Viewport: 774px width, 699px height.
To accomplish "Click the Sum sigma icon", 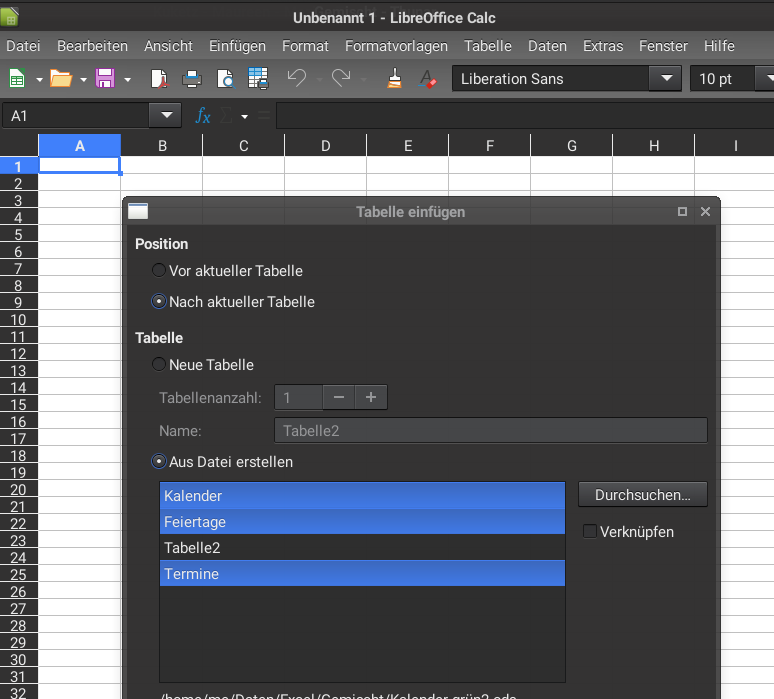I will click(226, 116).
